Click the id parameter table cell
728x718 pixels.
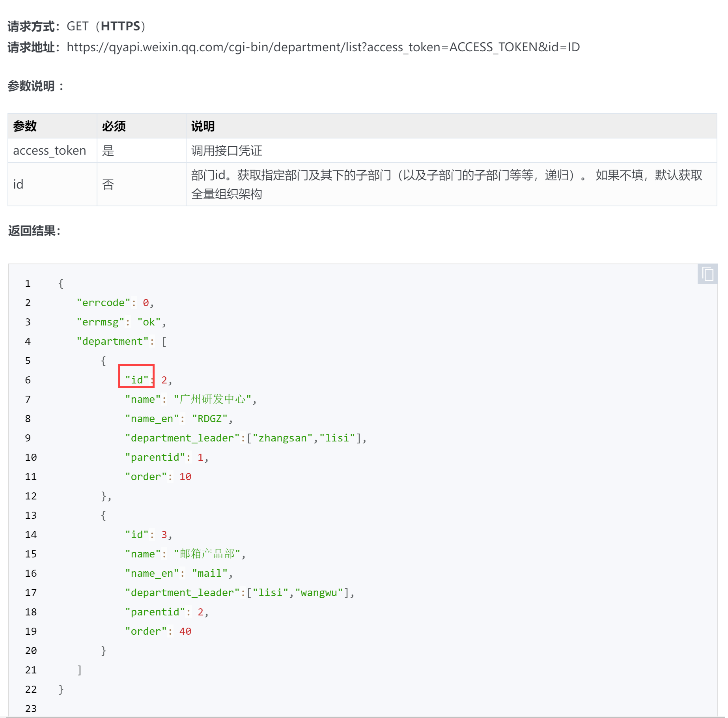click(x=19, y=184)
